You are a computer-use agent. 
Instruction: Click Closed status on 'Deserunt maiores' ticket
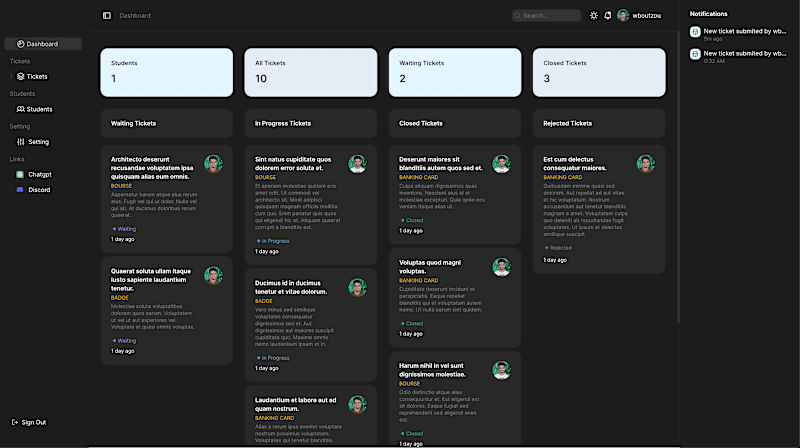click(x=412, y=220)
